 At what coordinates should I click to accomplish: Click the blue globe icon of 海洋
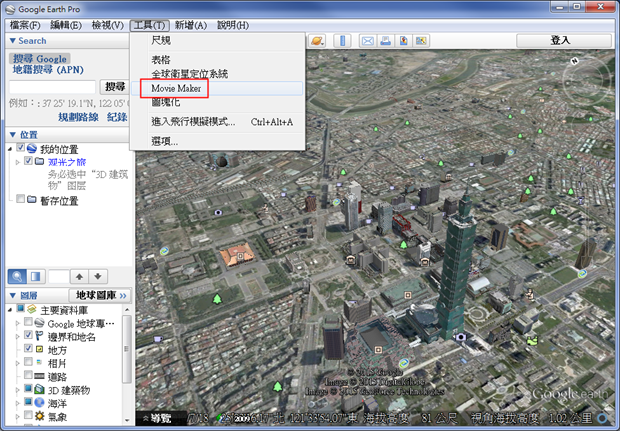pyautogui.click(x=39, y=403)
